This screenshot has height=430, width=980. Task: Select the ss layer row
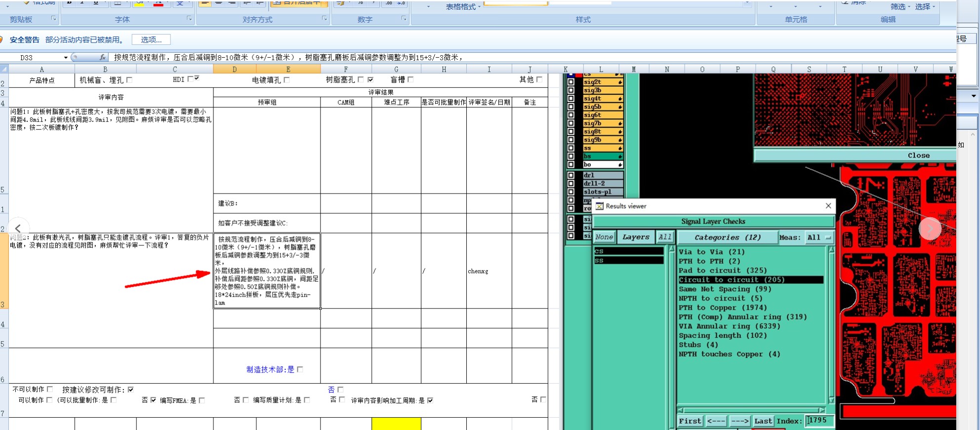pyautogui.click(x=603, y=148)
